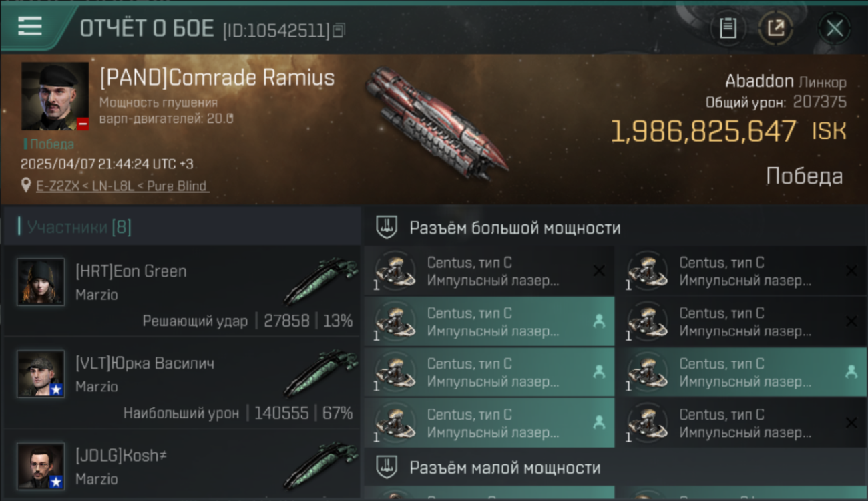This screenshot has height=501, width=868.
Task: Select Юрка Василич participant entry
Action: click(x=182, y=383)
